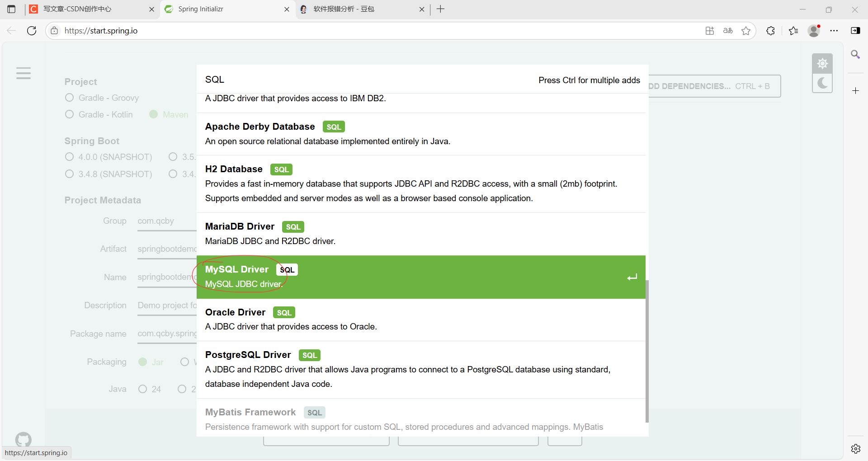Select Gradle - Kotlin project option
The width and height of the screenshot is (868, 461).
point(99,114)
